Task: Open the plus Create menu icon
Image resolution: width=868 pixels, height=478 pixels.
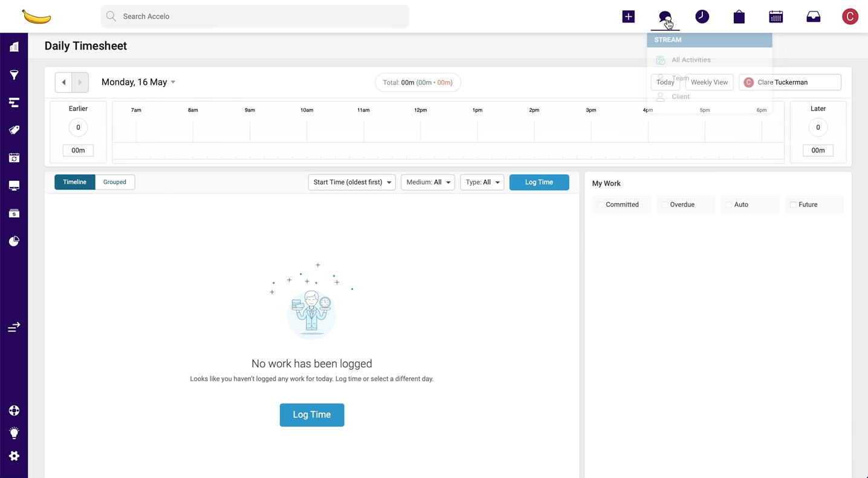Action: click(629, 16)
